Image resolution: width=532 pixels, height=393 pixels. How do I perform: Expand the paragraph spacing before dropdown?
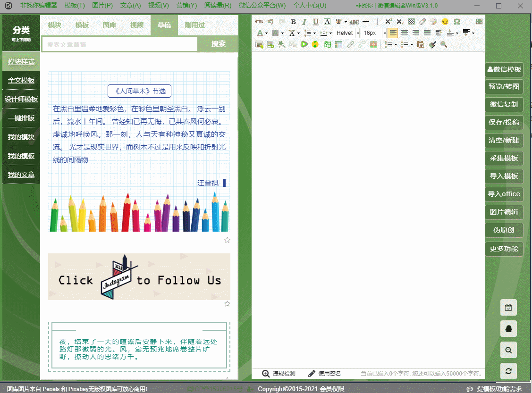point(457,33)
